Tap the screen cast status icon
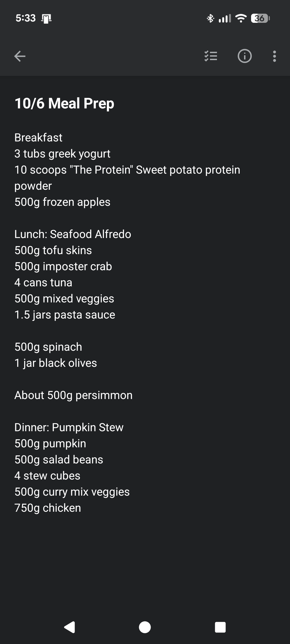The width and height of the screenshot is (290, 644). click(x=46, y=19)
